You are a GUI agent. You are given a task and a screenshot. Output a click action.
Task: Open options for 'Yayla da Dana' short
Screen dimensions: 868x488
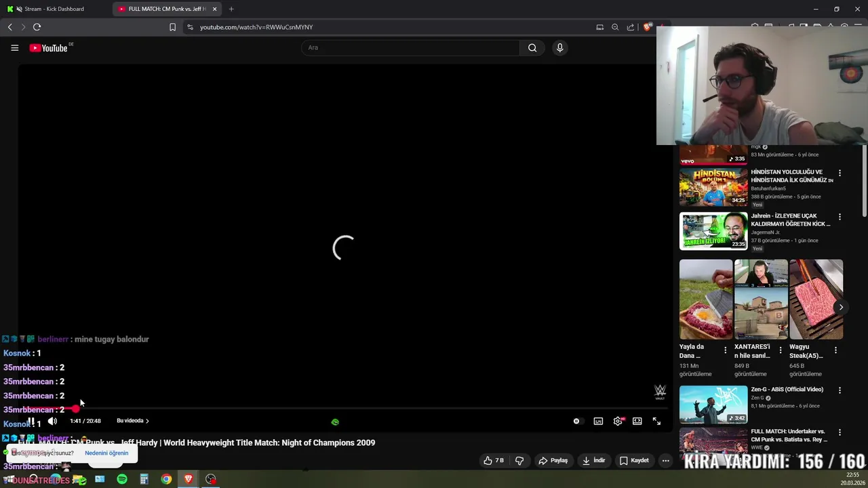point(726,350)
